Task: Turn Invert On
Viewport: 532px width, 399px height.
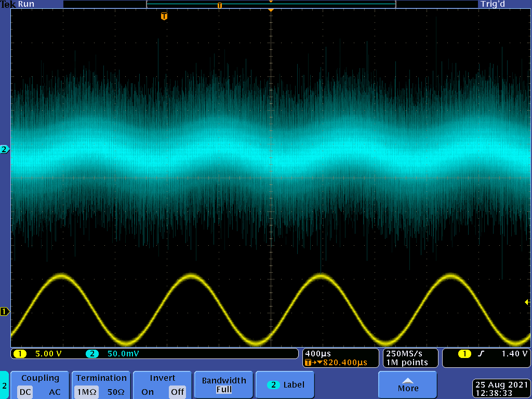Action: pos(148,392)
